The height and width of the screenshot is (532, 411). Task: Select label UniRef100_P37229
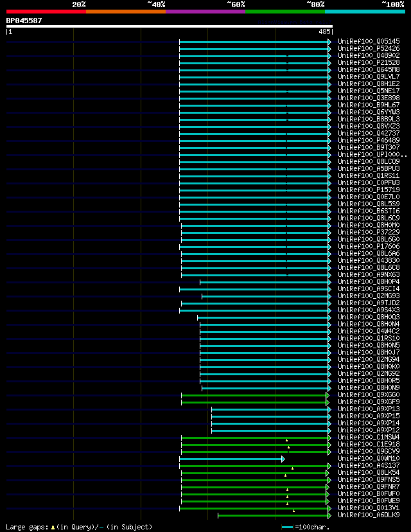click(369, 232)
